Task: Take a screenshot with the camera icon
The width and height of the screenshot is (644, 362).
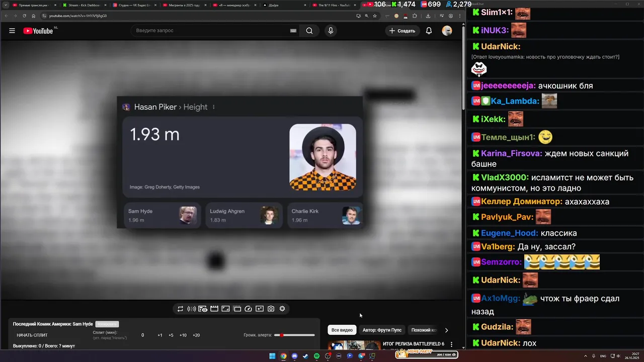Action: [271, 309]
